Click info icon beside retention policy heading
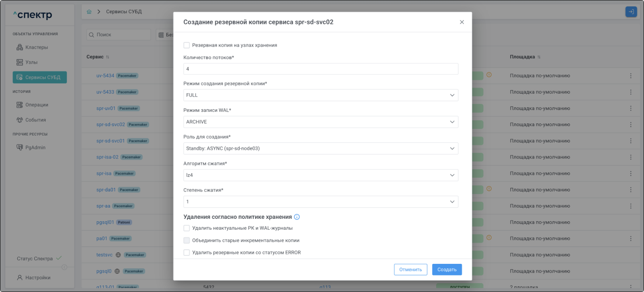Screen dimensions: 644x292 (x=297, y=217)
